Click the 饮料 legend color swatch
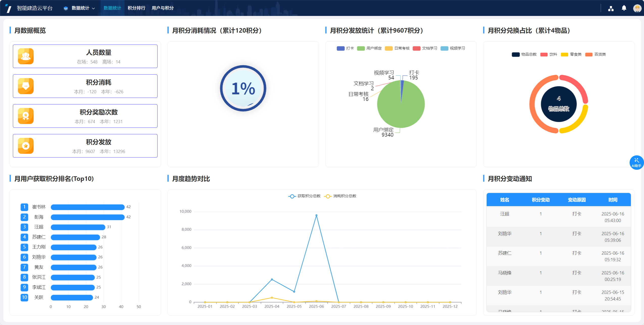This screenshot has width=644, height=325. (x=544, y=54)
